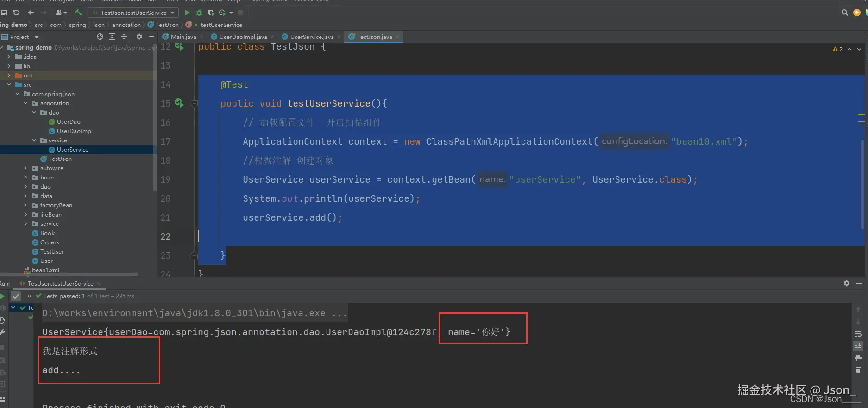Viewport: 868px width, 408px height.
Task: Click run test gutter icon on line 15
Action: [179, 103]
